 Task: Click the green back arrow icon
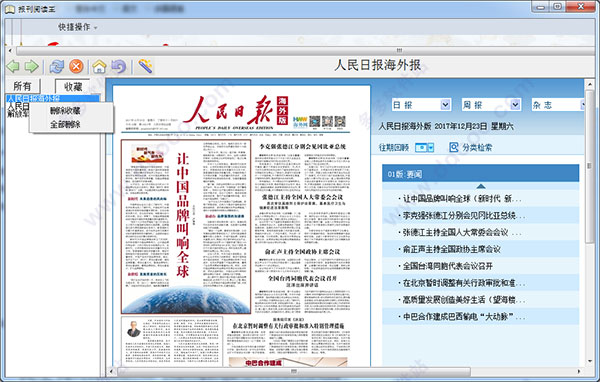click(13, 67)
